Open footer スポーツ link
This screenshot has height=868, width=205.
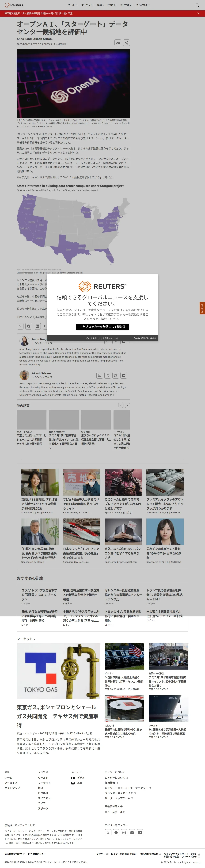[43, 808]
